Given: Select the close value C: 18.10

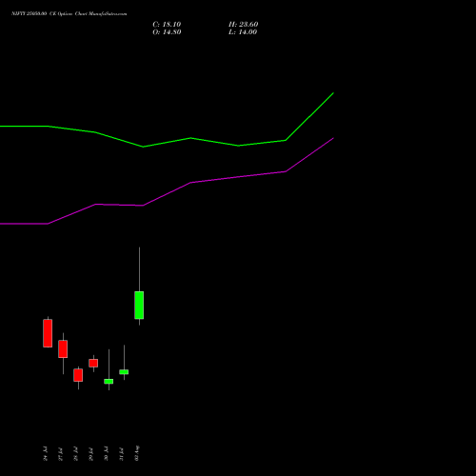Looking at the screenshot, I should click(167, 25).
